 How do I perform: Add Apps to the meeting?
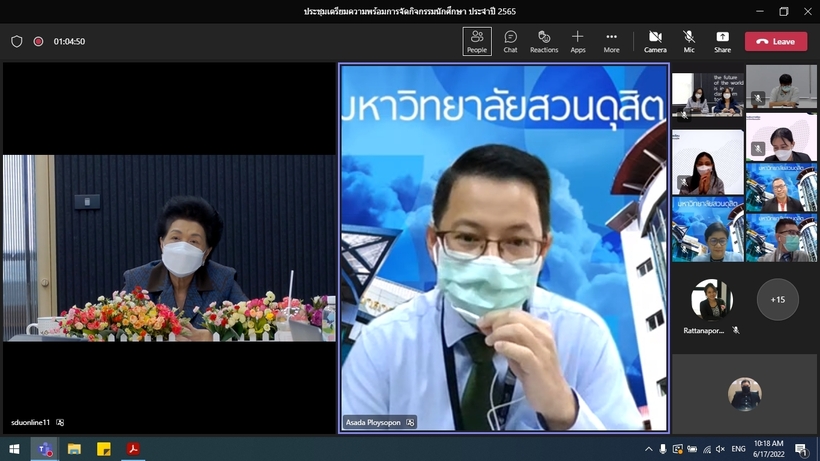pyautogui.click(x=577, y=41)
